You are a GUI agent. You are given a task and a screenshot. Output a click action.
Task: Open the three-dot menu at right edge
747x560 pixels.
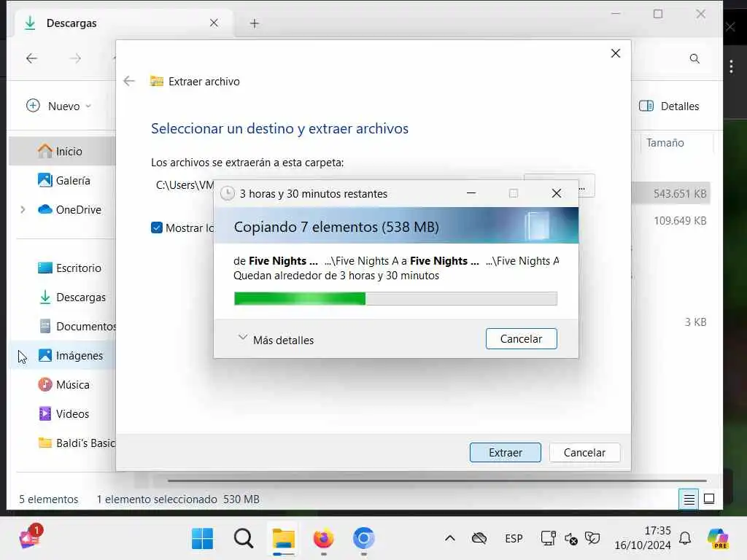coord(731,66)
